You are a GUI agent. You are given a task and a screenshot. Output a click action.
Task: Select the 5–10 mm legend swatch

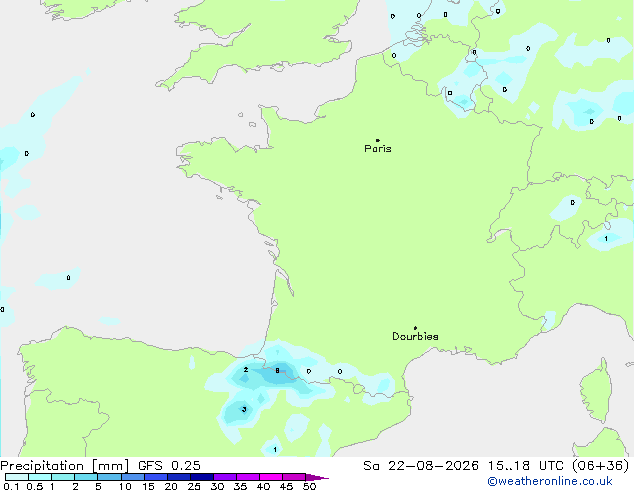click(x=110, y=477)
